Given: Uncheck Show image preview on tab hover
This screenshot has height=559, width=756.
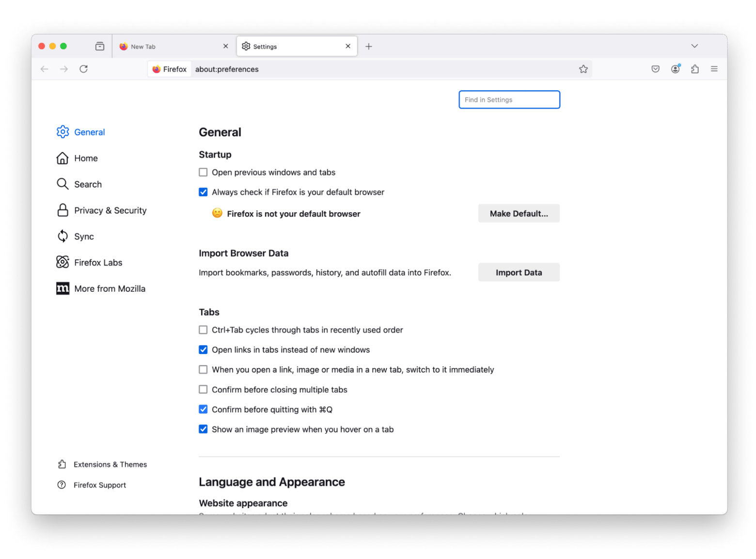Looking at the screenshot, I should click(x=203, y=429).
